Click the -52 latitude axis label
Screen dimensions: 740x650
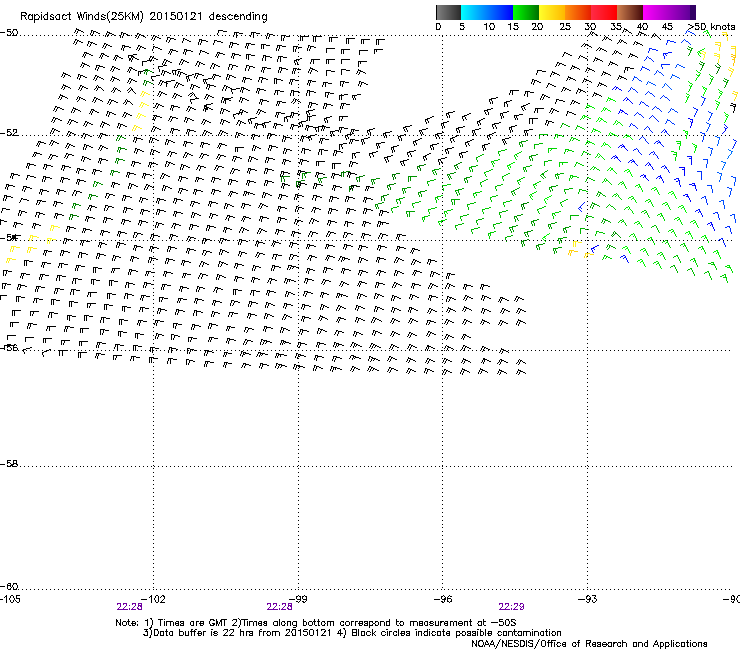(9, 133)
